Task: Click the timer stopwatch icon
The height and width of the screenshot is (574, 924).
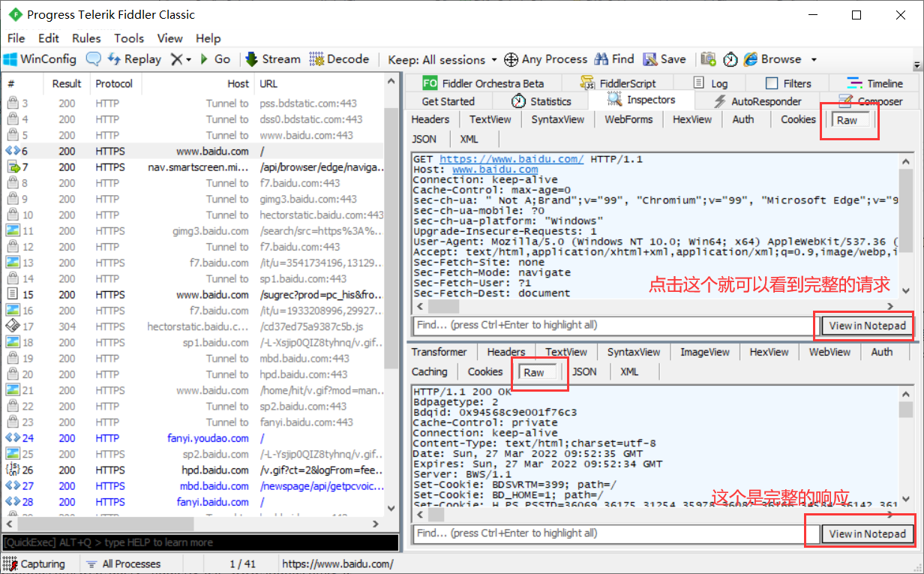Action: (730, 59)
